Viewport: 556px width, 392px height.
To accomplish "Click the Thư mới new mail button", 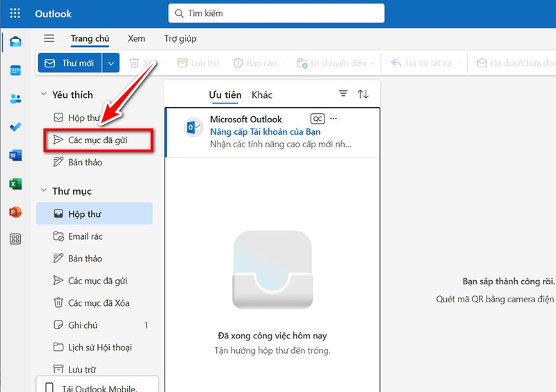I will tap(69, 63).
